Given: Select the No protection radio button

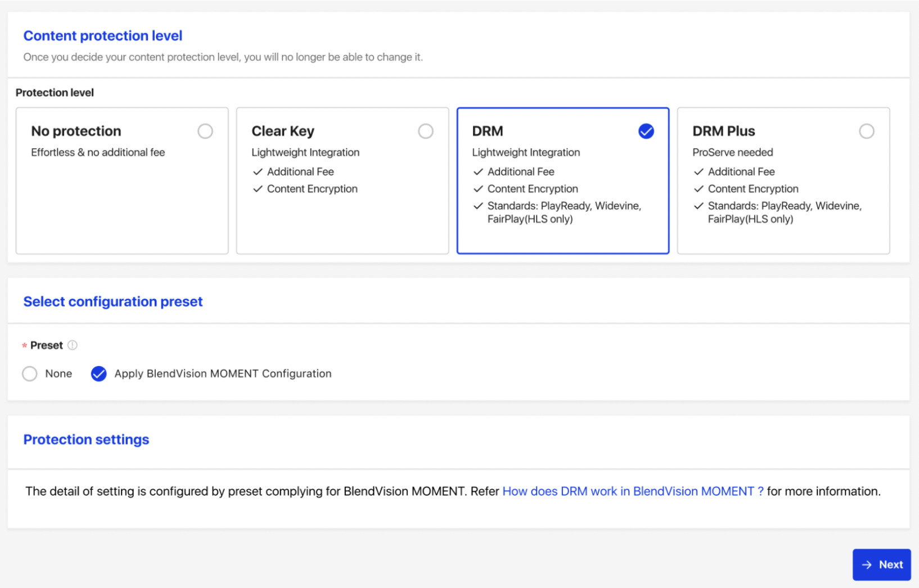Looking at the screenshot, I should pos(205,132).
